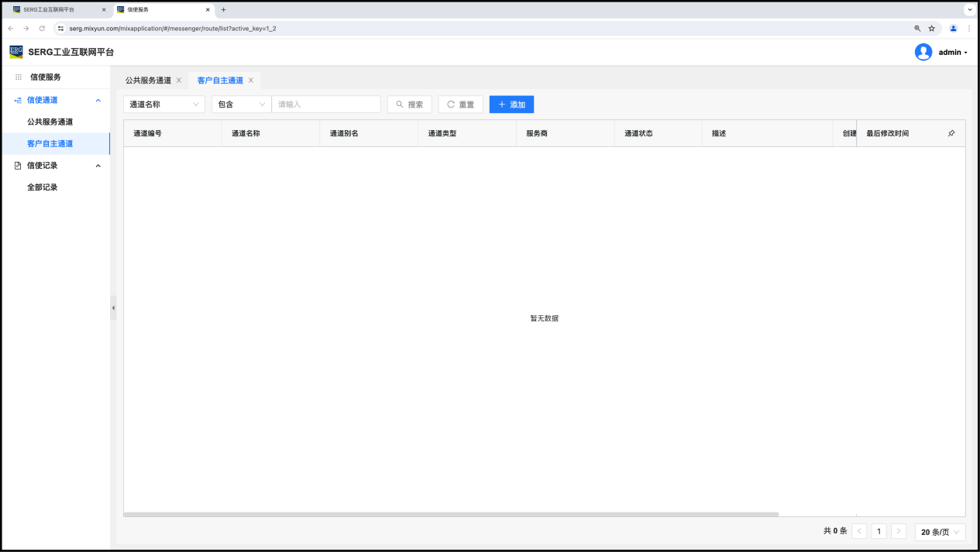Reload the page in browser toolbar
This screenshot has height=552, width=980.
tap(42, 29)
